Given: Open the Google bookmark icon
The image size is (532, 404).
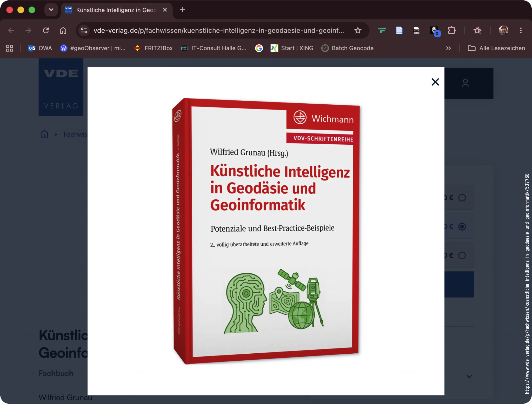Looking at the screenshot, I should [x=259, y=48].
